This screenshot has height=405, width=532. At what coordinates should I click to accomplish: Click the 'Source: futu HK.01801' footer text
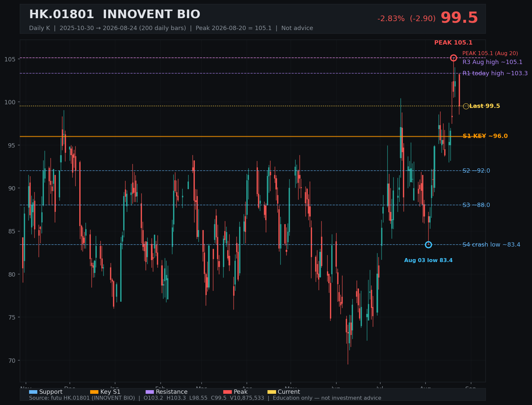tap(82, 398)
